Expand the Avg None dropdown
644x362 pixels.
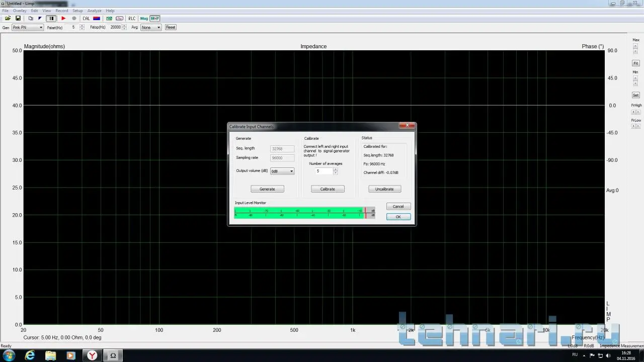pyautogui.click(x=151, y=27)
